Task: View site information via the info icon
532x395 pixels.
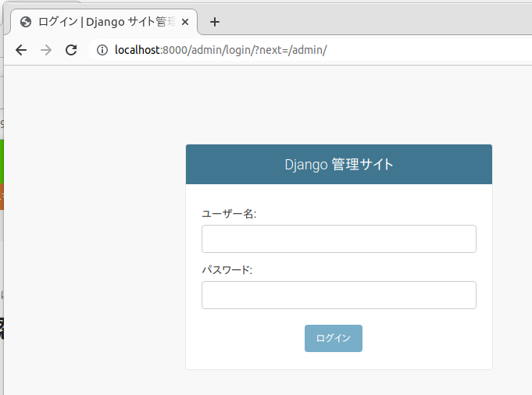Action: pos(102,50)
